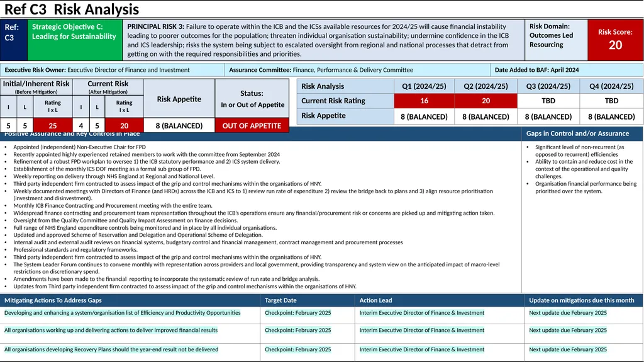Click the Assurance Committee text
Image resolution: width=644 pixels, height=362 pixels.
321,70
